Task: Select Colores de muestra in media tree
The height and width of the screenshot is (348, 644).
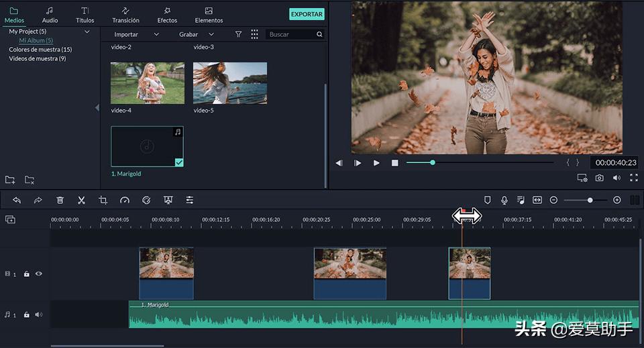Action: (40, 50)
